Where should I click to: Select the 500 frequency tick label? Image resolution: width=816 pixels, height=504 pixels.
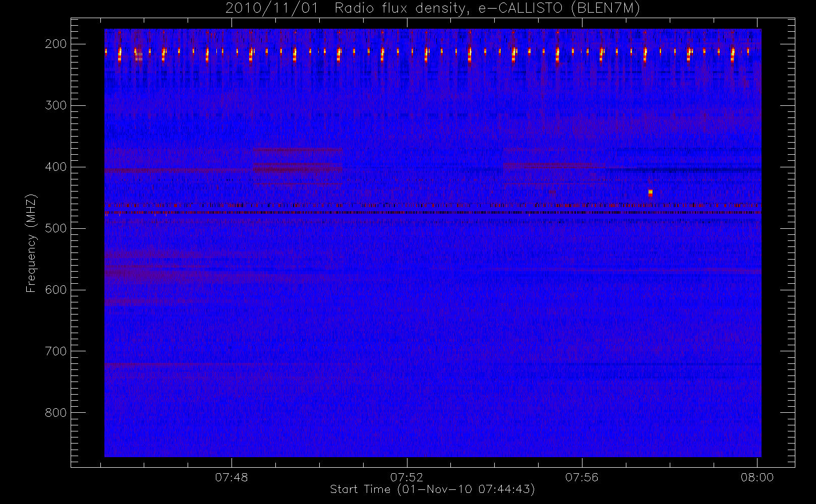[55, 228]
